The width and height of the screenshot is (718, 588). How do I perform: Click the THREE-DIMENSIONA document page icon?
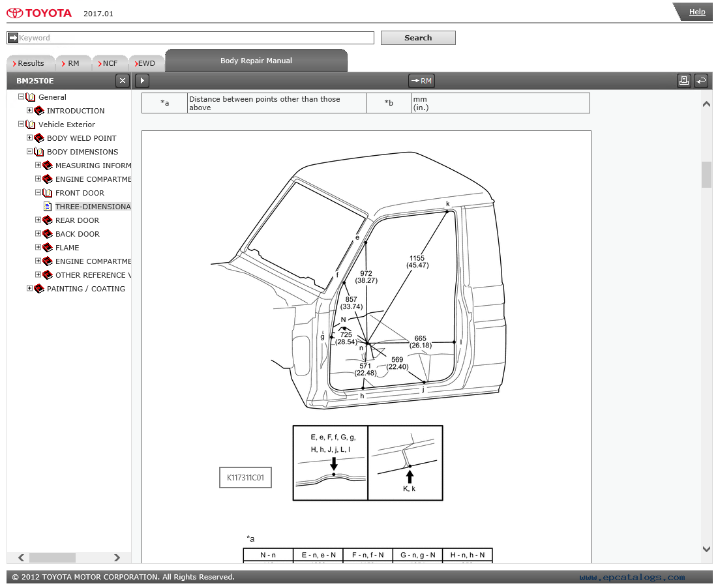(x=48, y=207)
